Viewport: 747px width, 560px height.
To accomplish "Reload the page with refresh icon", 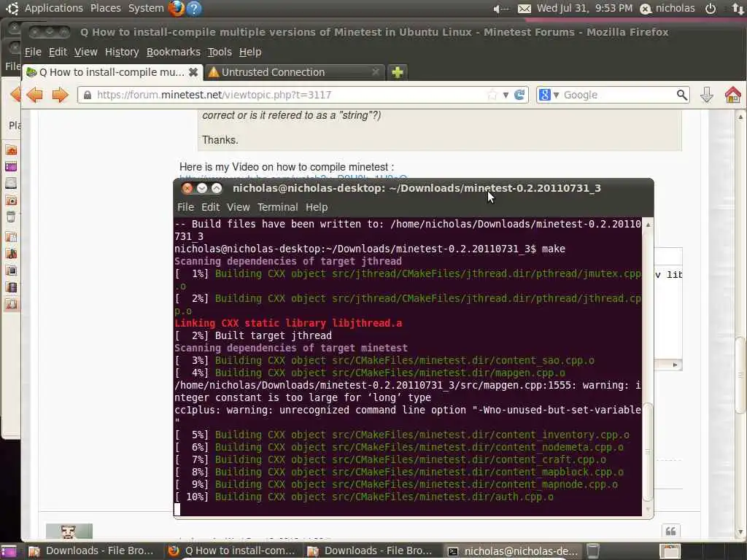I will point(519,95).
